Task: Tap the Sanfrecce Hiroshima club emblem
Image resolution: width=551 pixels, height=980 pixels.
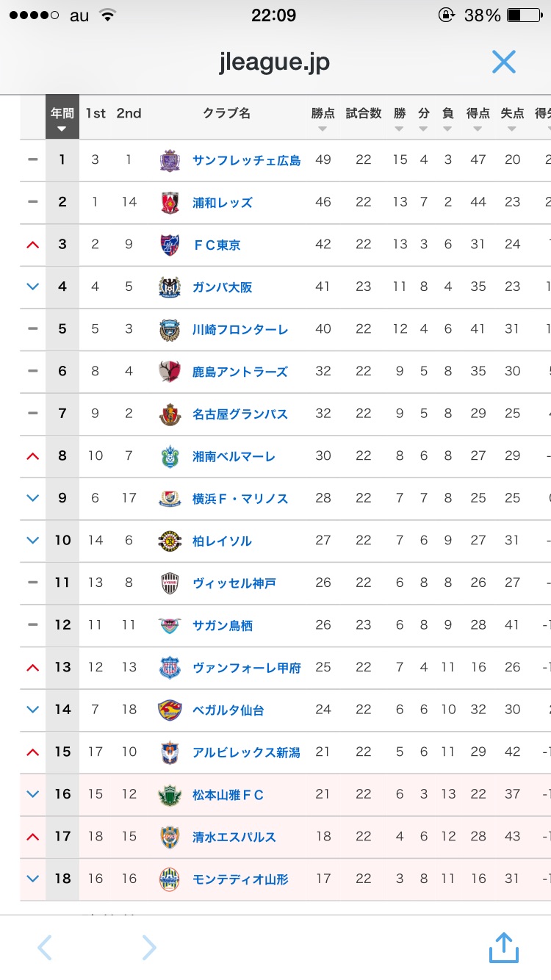Action: click(170, 160)
